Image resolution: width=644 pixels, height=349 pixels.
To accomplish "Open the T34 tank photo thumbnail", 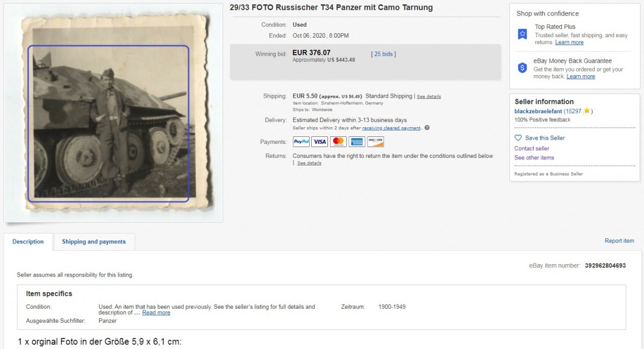I will (113, 113).
